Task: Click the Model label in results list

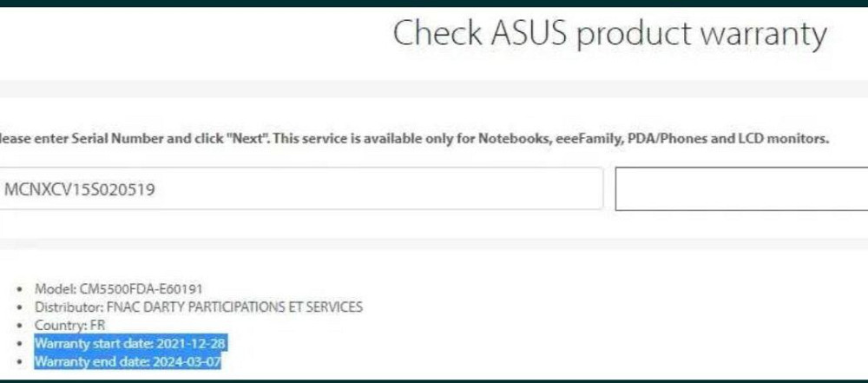Action: (51, 288)
